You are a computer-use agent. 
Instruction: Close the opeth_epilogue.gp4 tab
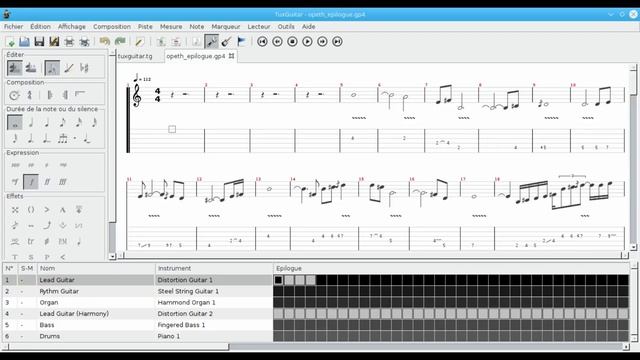[x=231, y=56]
